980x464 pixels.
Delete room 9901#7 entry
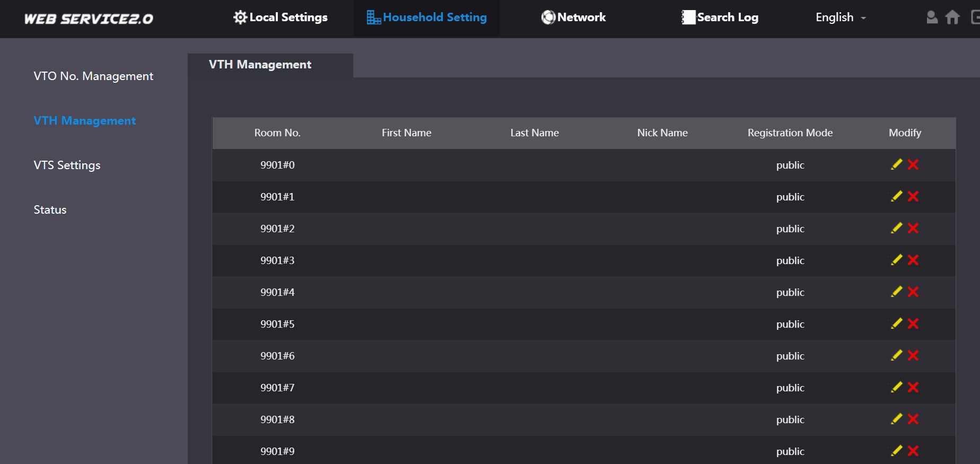click(913, 387)
